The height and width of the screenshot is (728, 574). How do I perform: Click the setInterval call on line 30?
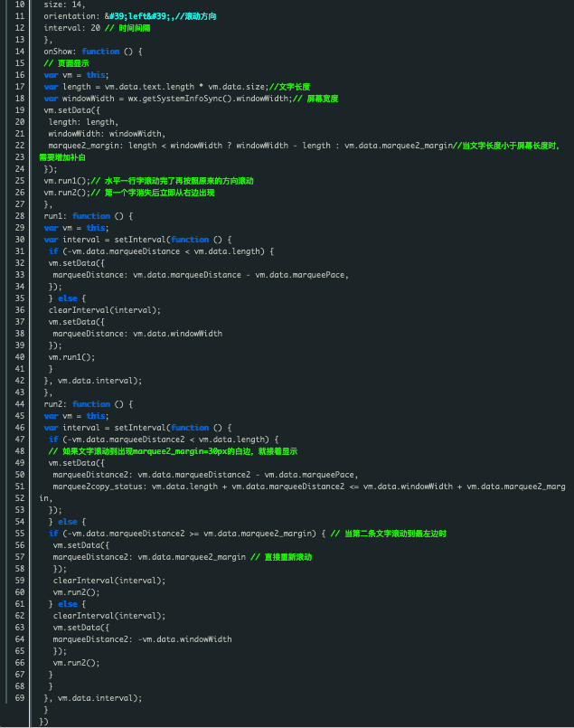[x=140, y=240]
